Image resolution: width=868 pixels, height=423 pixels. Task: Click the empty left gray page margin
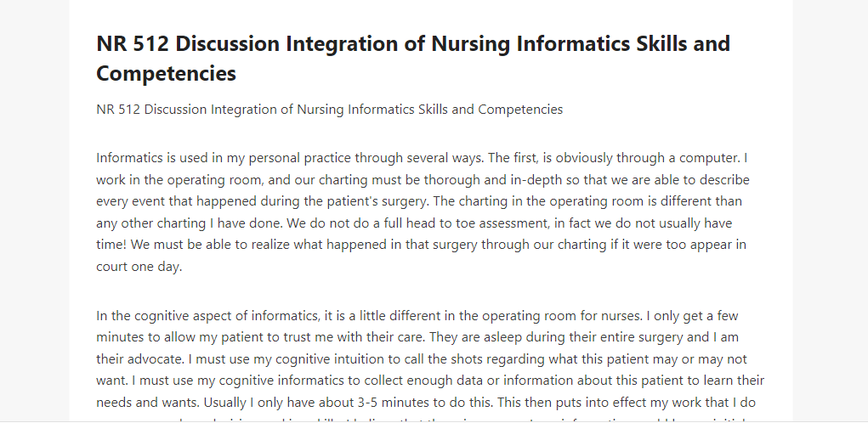(34, 210)
